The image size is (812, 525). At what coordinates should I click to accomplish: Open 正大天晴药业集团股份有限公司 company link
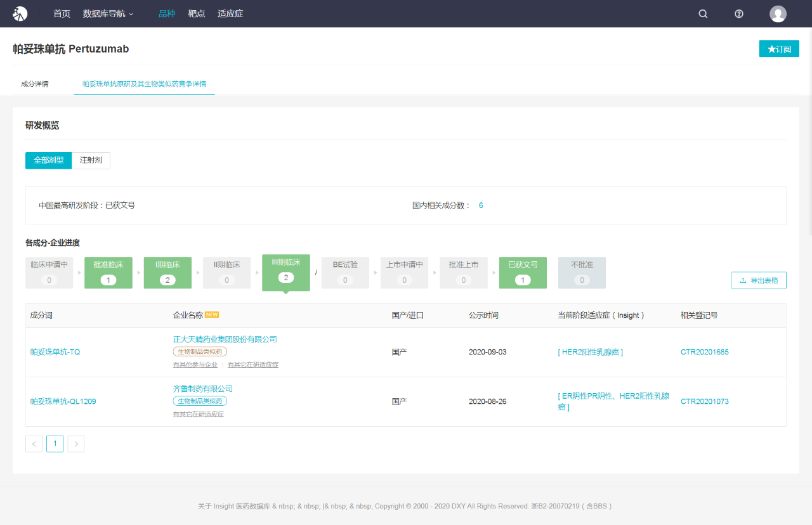pyautogui.click(x=225, y=339)
